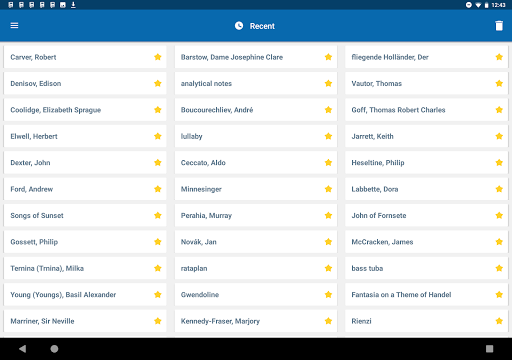Open the bass tuba entry

pyautogui.click(x=426, y=268)
